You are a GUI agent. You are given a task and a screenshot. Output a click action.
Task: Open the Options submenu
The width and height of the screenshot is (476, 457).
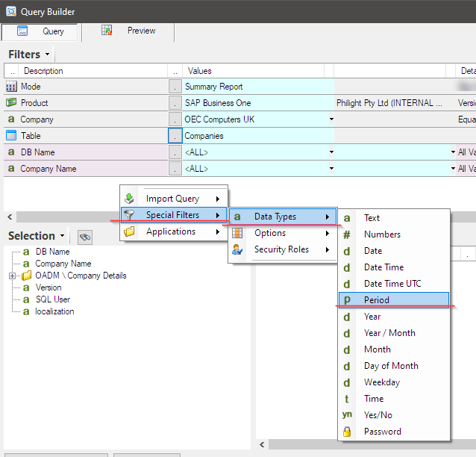283,233
